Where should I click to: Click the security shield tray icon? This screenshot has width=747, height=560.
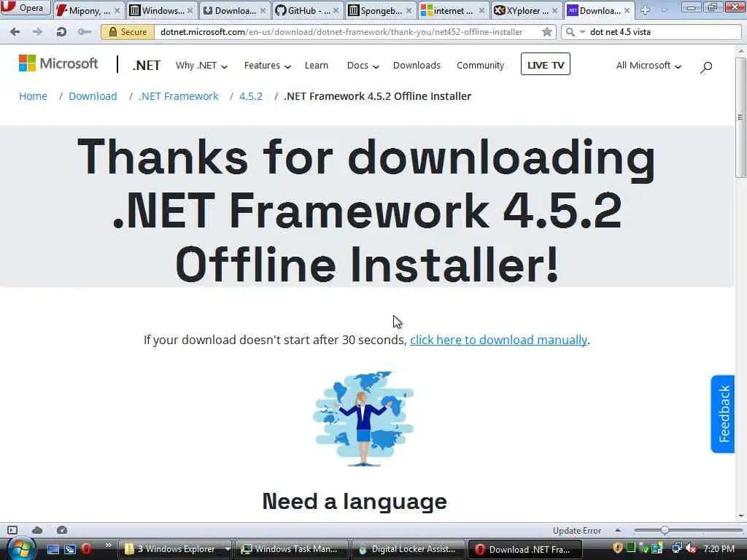point(617,548)
